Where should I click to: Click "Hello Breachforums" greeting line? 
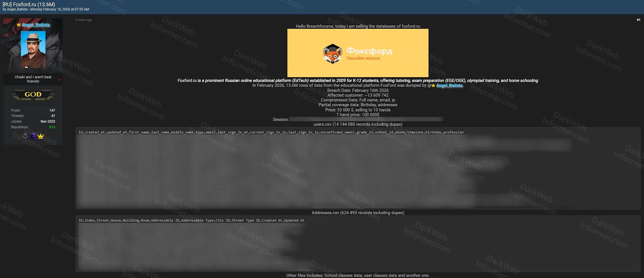[358, 26]
